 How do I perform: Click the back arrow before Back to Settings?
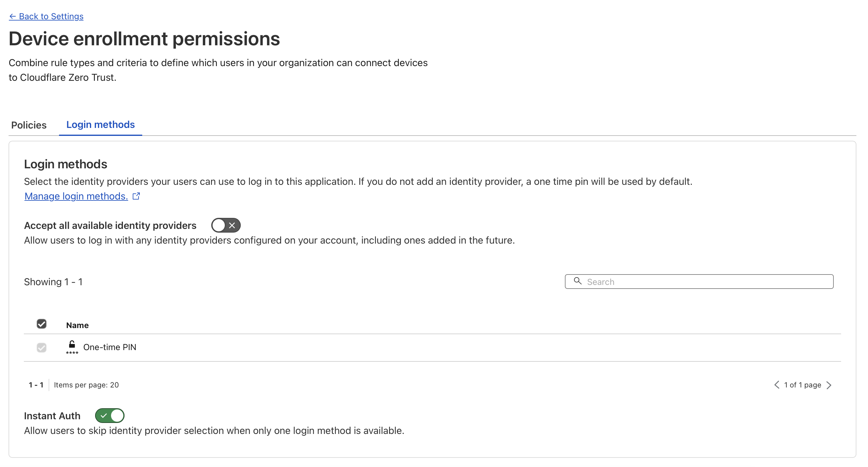pos(13,16)
